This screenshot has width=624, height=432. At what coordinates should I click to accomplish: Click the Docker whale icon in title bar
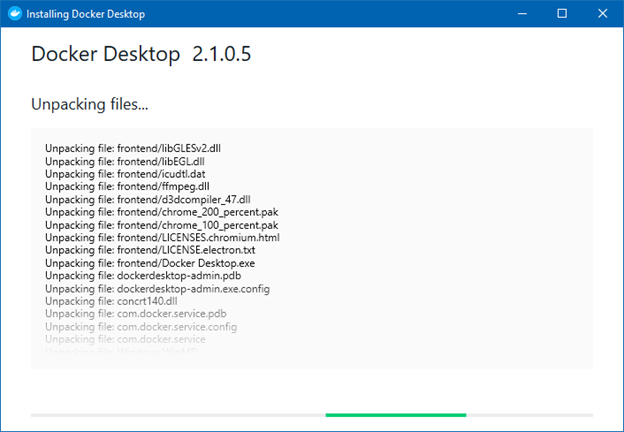point(15,14)
